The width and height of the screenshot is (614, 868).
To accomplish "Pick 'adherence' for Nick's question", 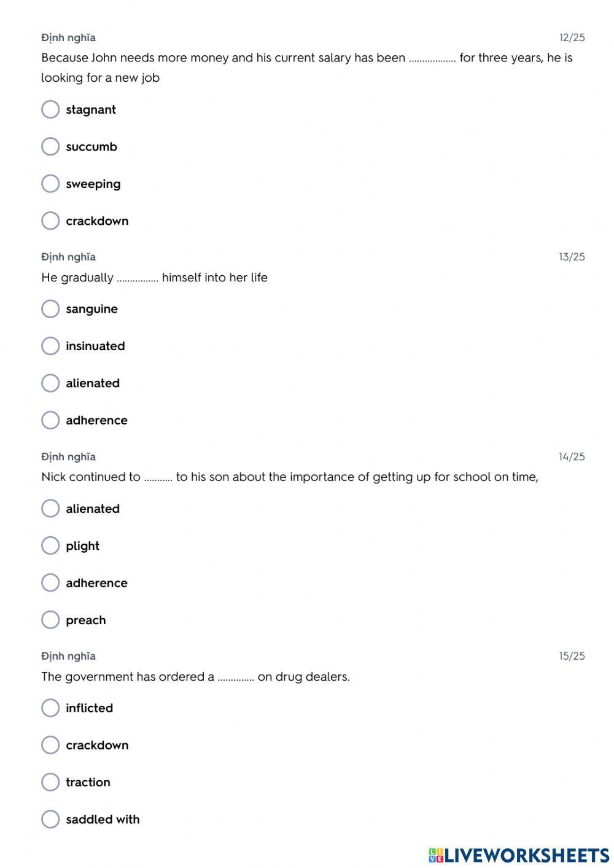I will pyautogui.click(x=50, y=583).
